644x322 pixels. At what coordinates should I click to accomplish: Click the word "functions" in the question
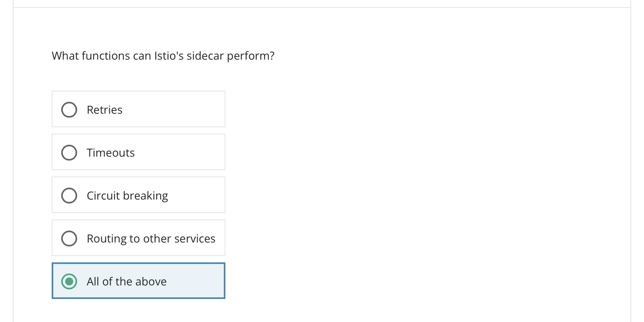(106, 56)
